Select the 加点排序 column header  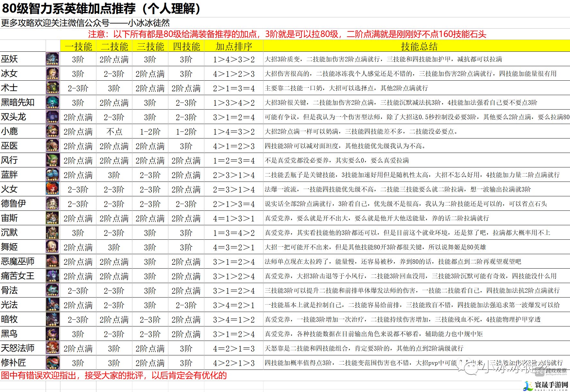[234, 46]
